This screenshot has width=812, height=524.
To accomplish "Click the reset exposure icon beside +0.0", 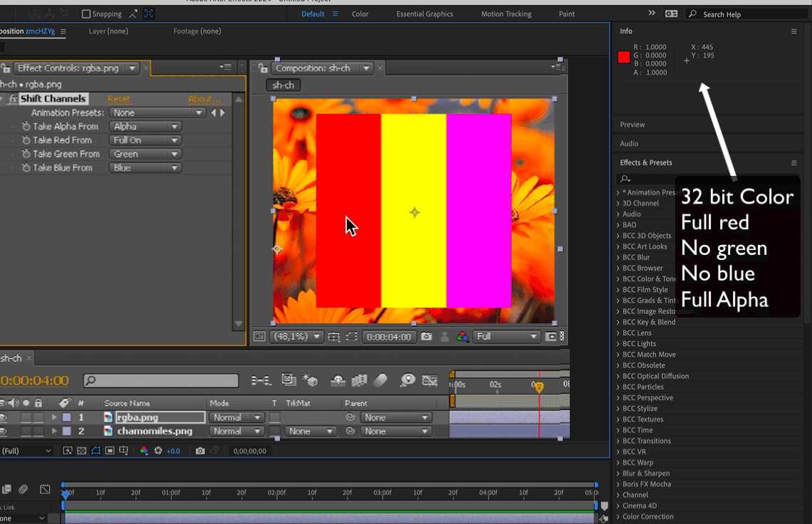I will pyautogui.click(x=158, y=451).
